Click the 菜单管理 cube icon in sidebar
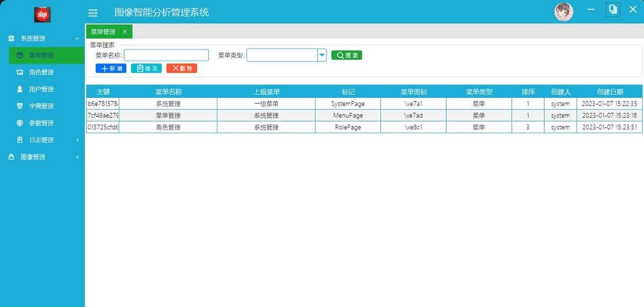 pyautogui.click(x=20, y=55)
